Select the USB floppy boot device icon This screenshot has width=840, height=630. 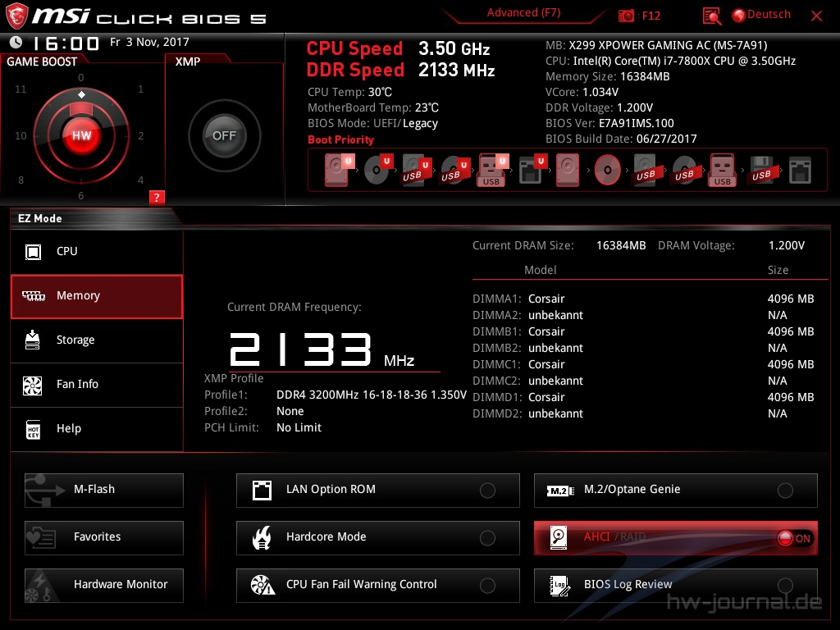coord(762,170)
